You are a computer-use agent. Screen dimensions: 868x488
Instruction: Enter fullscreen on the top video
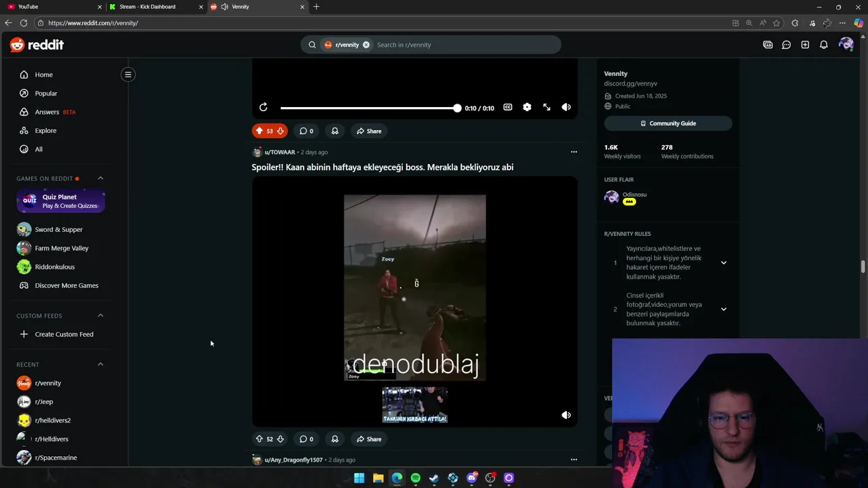[x=547, y=107]
